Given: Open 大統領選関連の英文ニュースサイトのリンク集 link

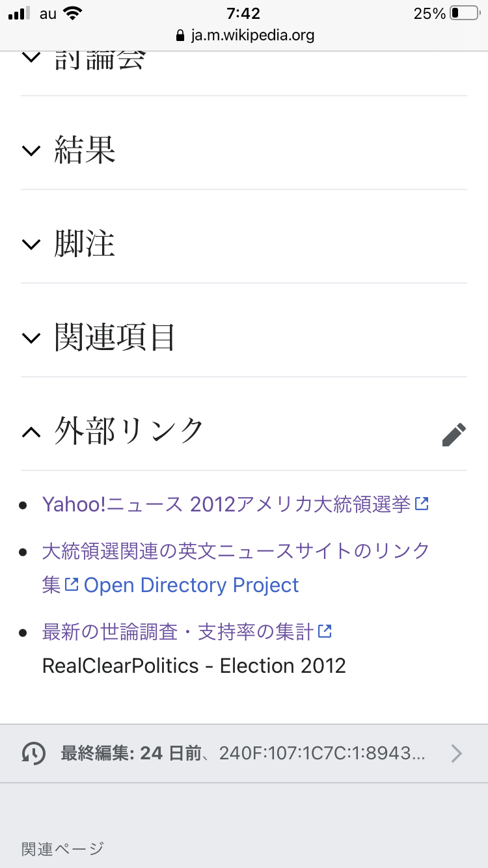Looking at the screenshot, I should point(236,551).
